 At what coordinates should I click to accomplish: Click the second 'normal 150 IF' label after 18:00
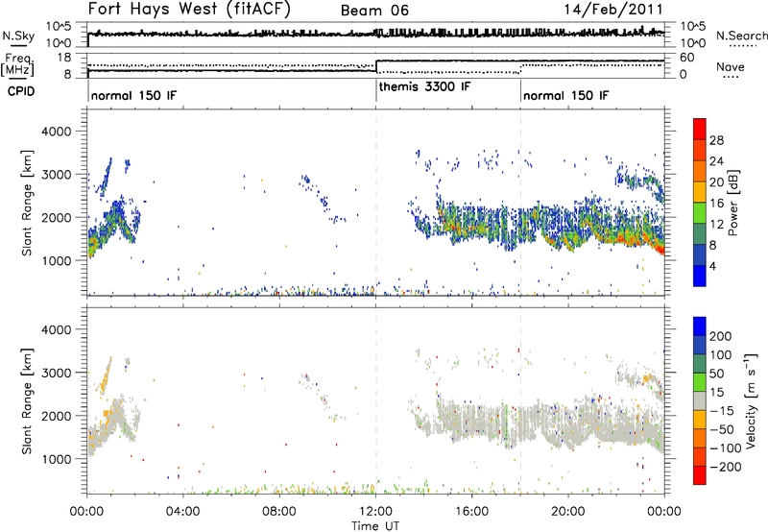coord(565,95)
